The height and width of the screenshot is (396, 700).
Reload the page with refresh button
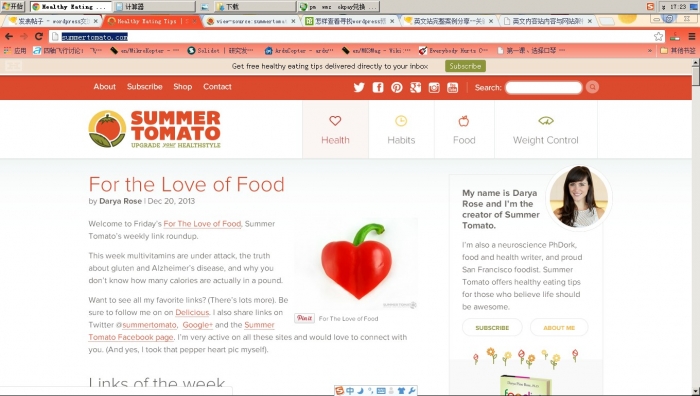(x=39, y=37)
